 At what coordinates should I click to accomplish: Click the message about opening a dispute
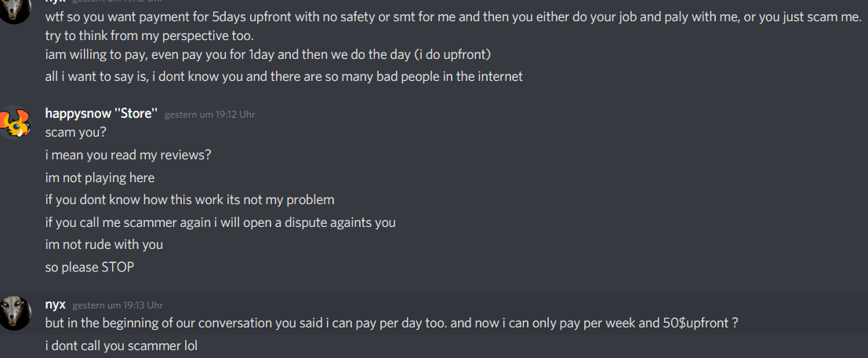tap(220, 223)
